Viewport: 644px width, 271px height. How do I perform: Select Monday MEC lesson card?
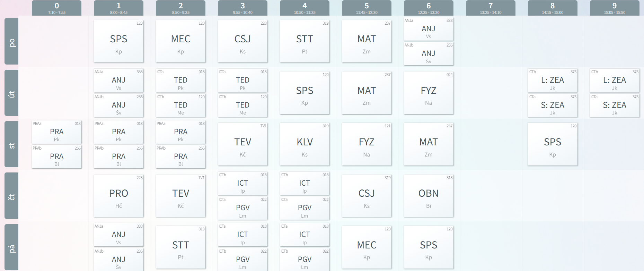pyautogui.click(x=180, y=41)
